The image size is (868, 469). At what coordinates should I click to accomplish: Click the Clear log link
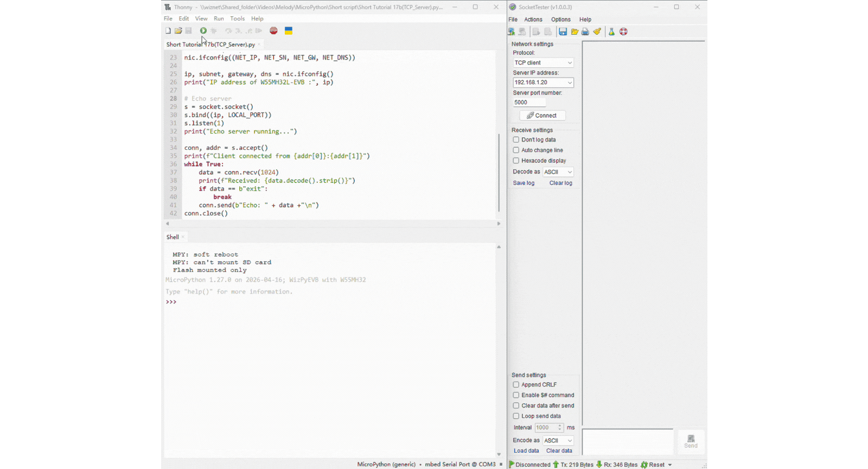pyautogui.click(x=560, y=183)
